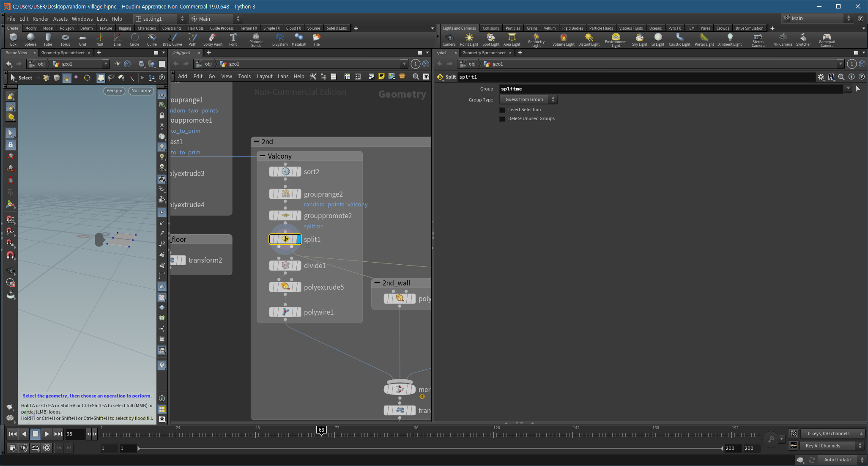Open the Persp viewport menu
868x466 pixels.
click(114, 91)
